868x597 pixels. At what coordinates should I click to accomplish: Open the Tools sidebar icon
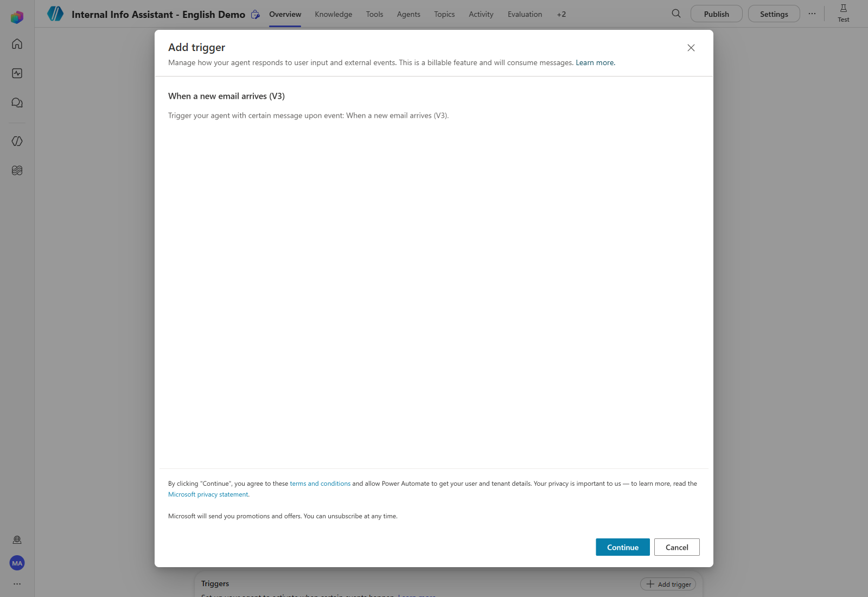pyautogui.click(x=17, y=141)
